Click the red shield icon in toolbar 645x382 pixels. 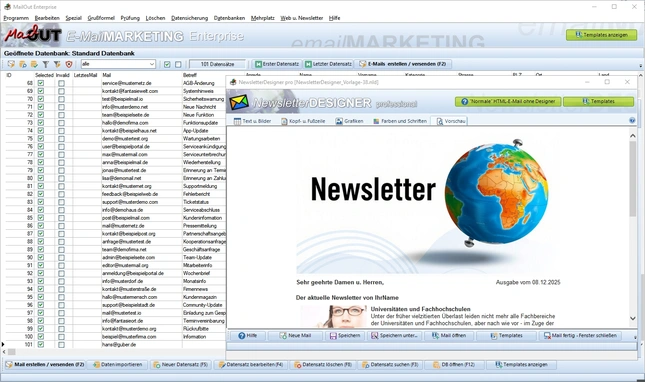(69, 64)
